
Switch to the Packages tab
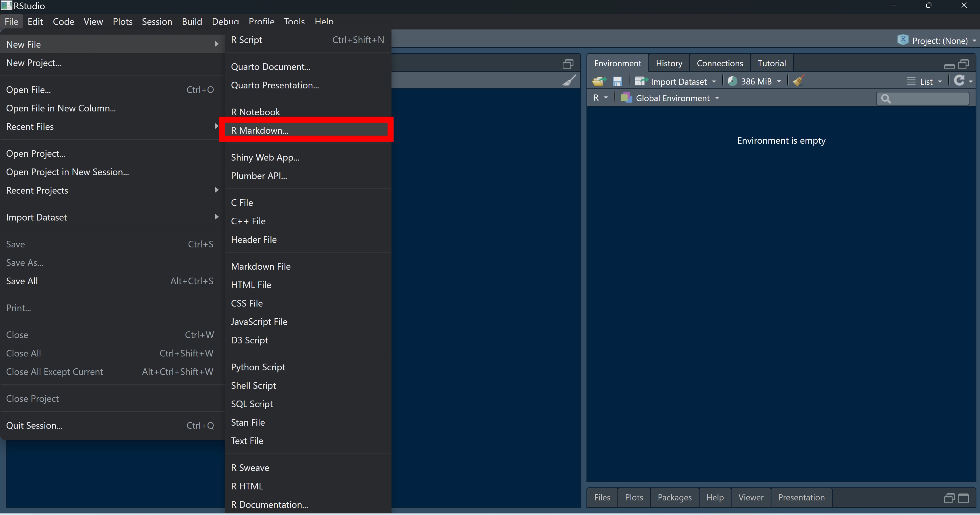[x=674, y=498]
